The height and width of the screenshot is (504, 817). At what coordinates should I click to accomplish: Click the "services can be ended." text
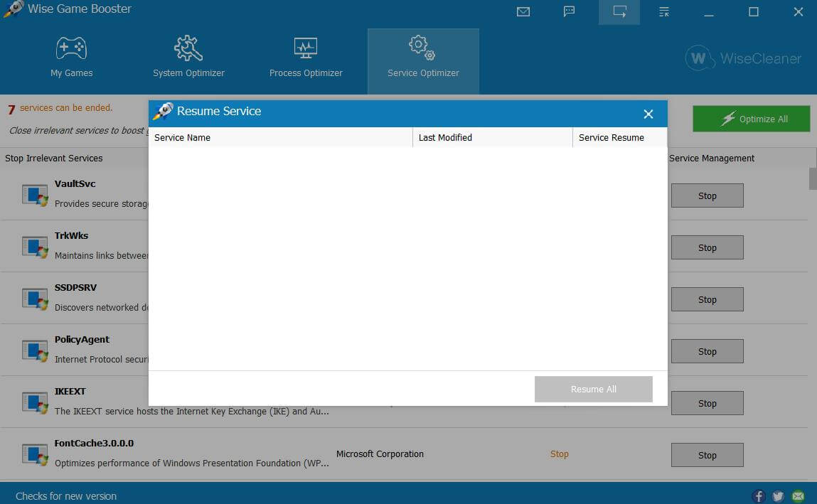tap(66, 108)
